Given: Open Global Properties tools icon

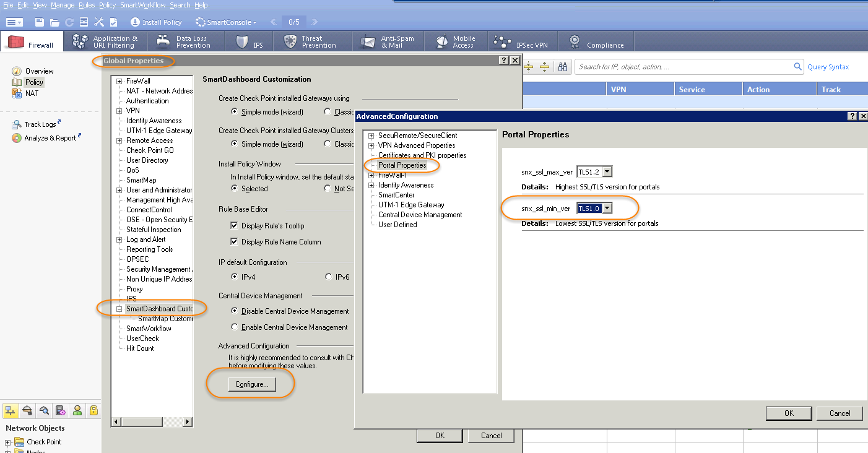Looking at the screenshot, I should (99, 22).
